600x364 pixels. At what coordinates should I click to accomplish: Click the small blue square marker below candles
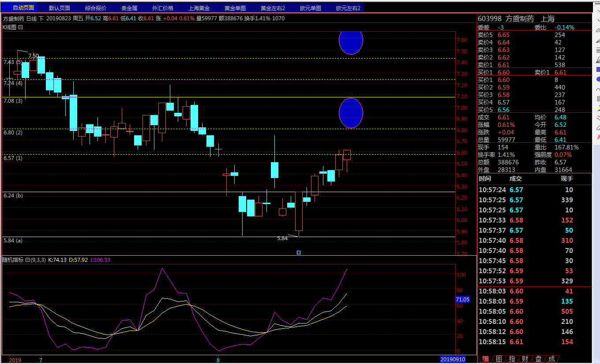tap(299, 253)
